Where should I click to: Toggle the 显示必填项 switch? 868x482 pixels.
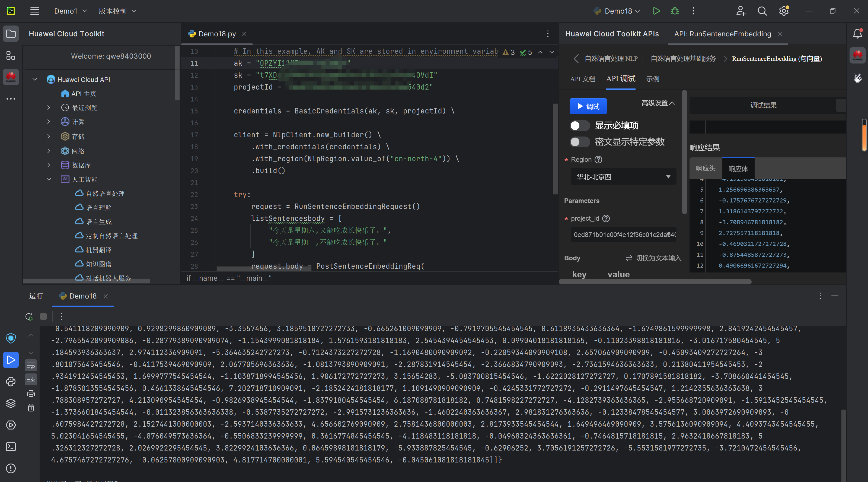[x=579, y=126]
